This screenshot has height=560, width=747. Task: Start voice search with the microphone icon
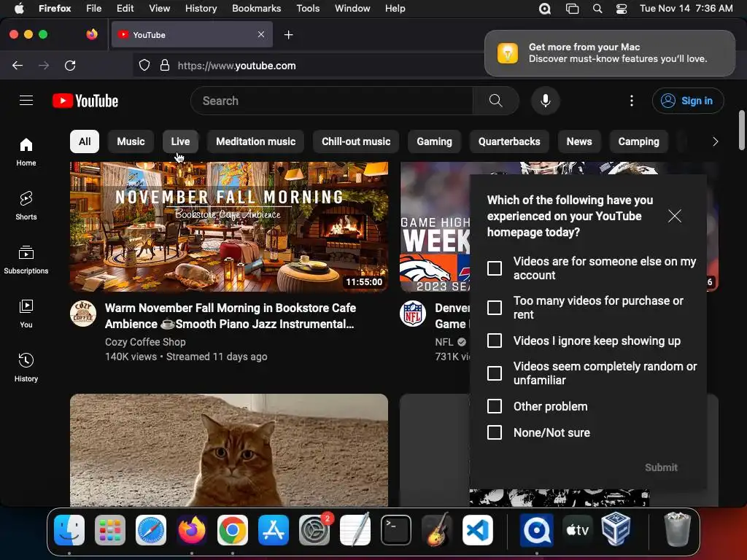click(546, 101)
